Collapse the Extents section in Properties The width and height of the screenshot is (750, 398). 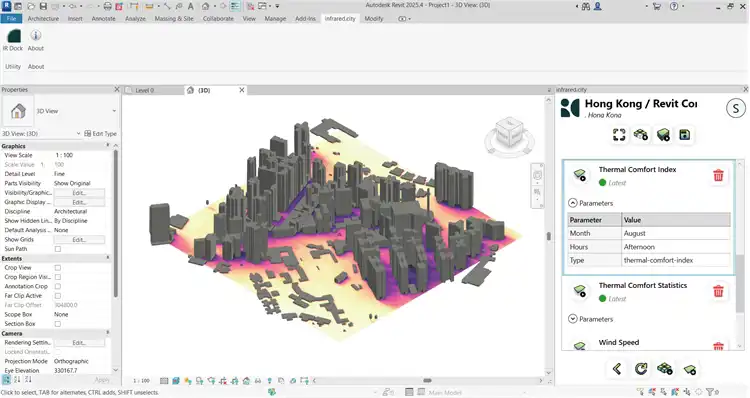click(108, 258)
